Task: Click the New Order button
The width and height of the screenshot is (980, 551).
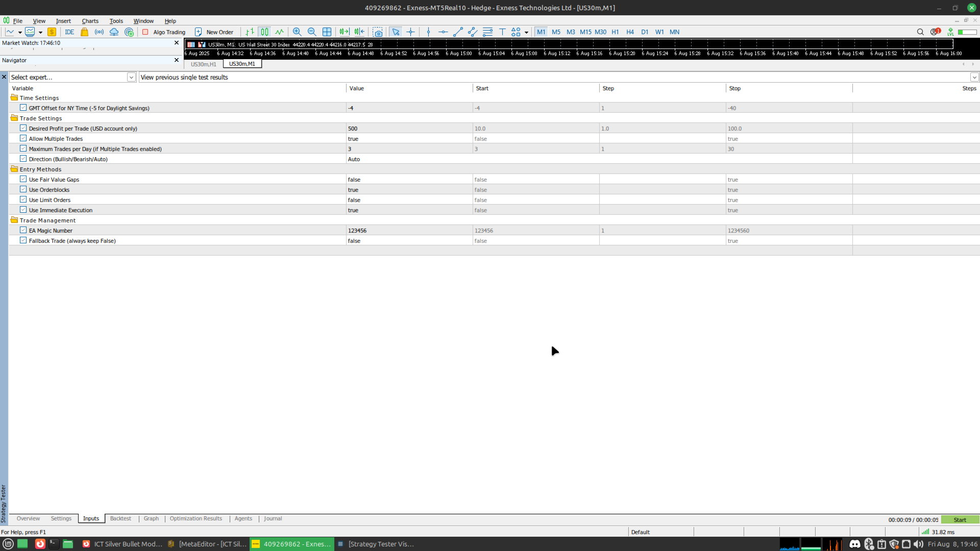Action: tap(214, 32)
